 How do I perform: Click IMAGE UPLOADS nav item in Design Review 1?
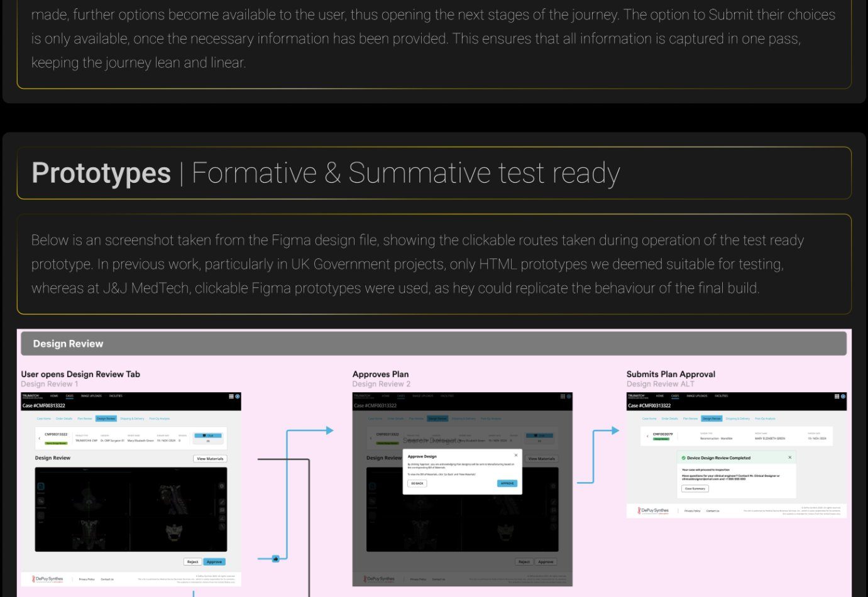pos(91,396)
